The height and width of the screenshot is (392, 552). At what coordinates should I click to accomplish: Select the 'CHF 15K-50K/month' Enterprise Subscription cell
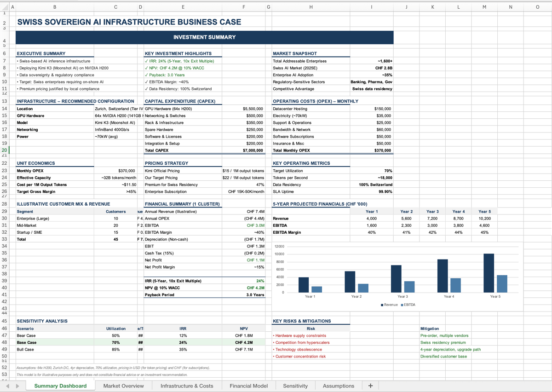pyautogui.click(x=244, y=191)
